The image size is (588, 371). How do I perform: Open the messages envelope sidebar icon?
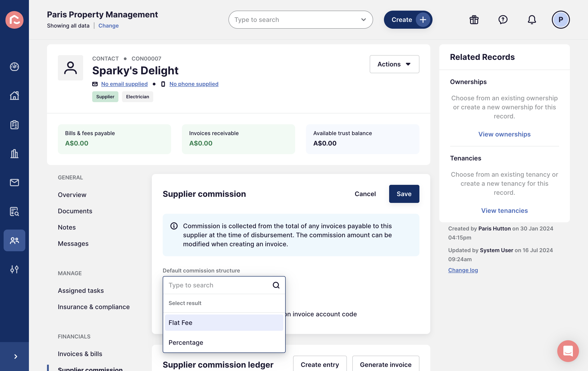pos(14,182)
